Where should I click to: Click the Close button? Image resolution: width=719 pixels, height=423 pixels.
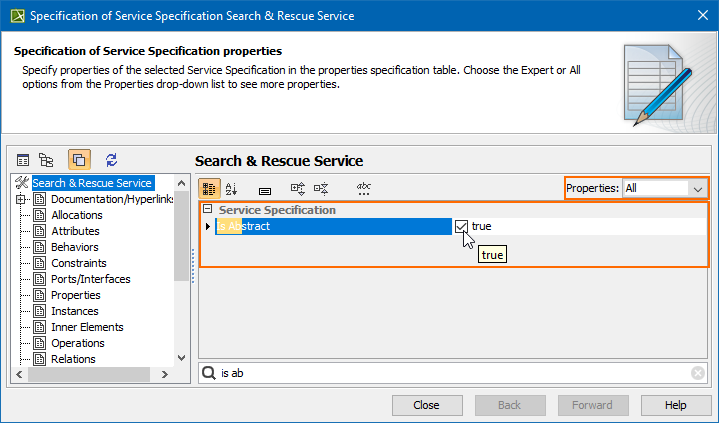point(426,405)
